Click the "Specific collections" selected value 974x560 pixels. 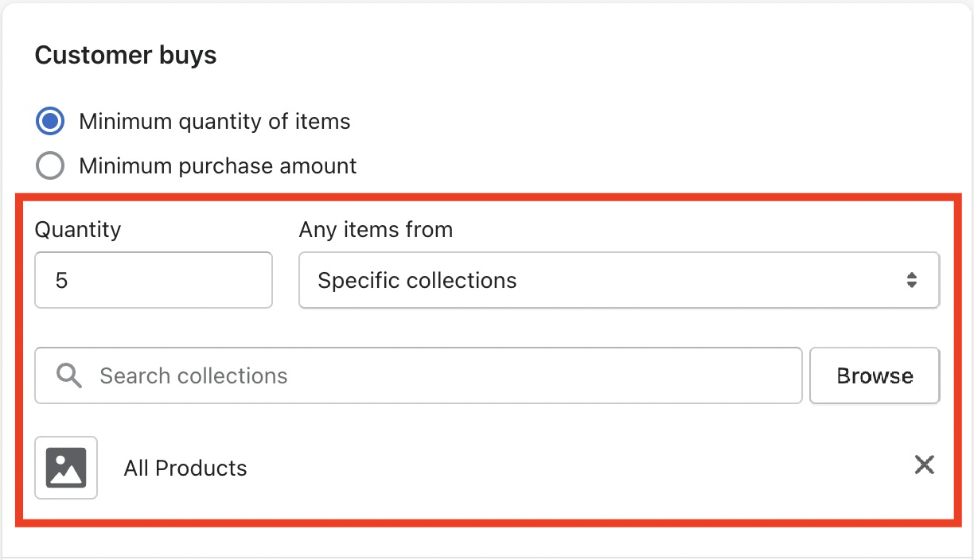(417, 281)
